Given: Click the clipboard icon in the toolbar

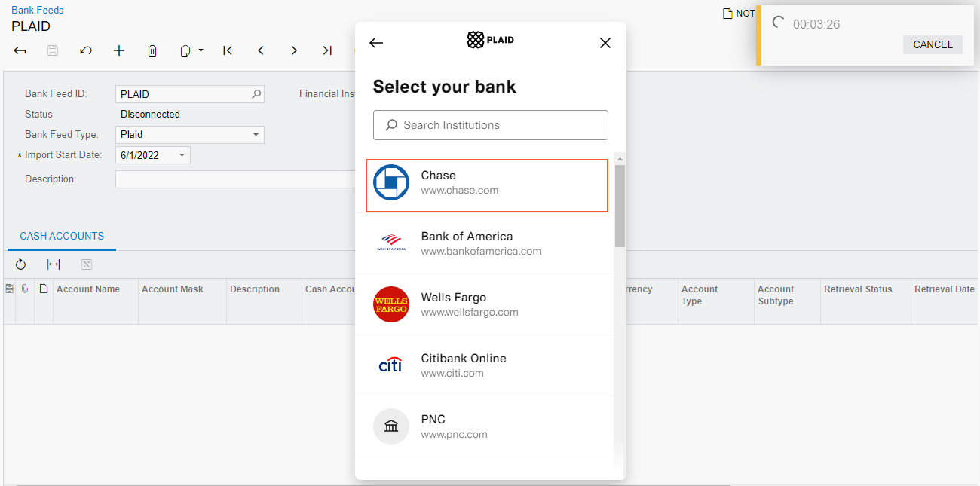Looking at the screenshot, I should pyautogui.click(x=185, y=50).
